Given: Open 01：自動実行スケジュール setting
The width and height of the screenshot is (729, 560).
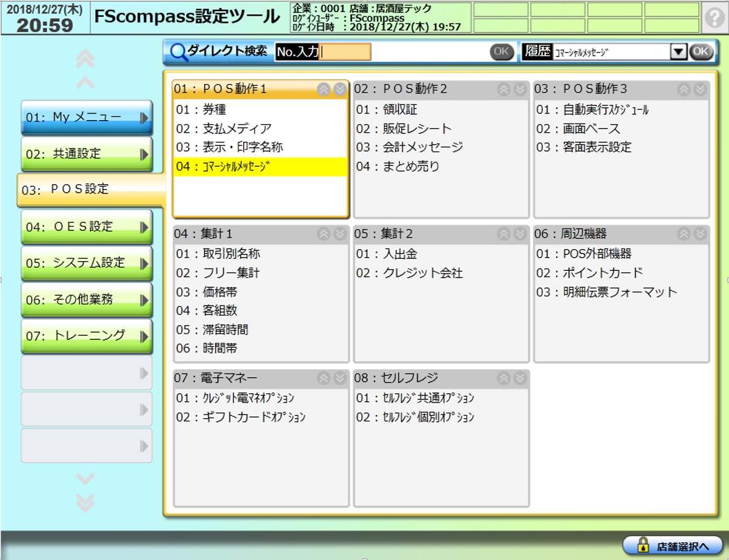Looking at the screenshot, I should tap(621, 110).
